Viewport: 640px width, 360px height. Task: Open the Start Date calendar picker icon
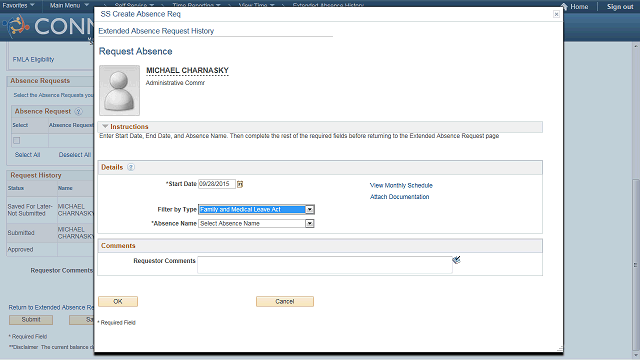click(x=240, y=184)
